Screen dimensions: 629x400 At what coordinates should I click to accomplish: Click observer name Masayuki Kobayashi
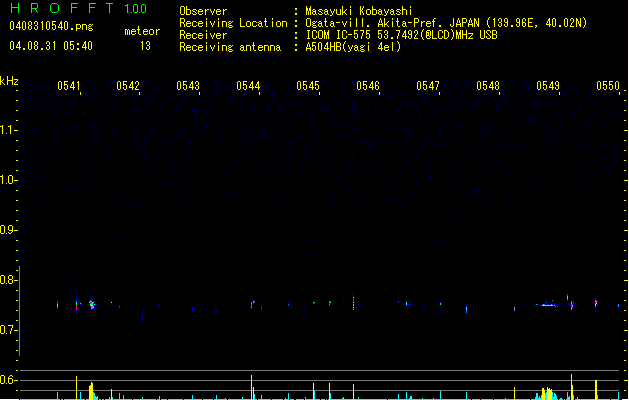[x=359, y=11]
